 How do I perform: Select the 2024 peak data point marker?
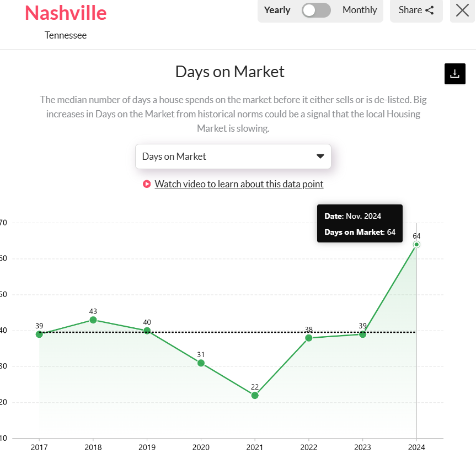point(416,244)
